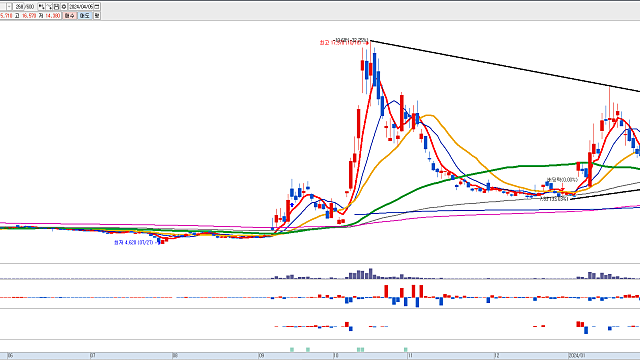This screenshot has width=640, height=360.
Task: Open the dropdown arrow beside the 358 count
Action: (9, 7)
